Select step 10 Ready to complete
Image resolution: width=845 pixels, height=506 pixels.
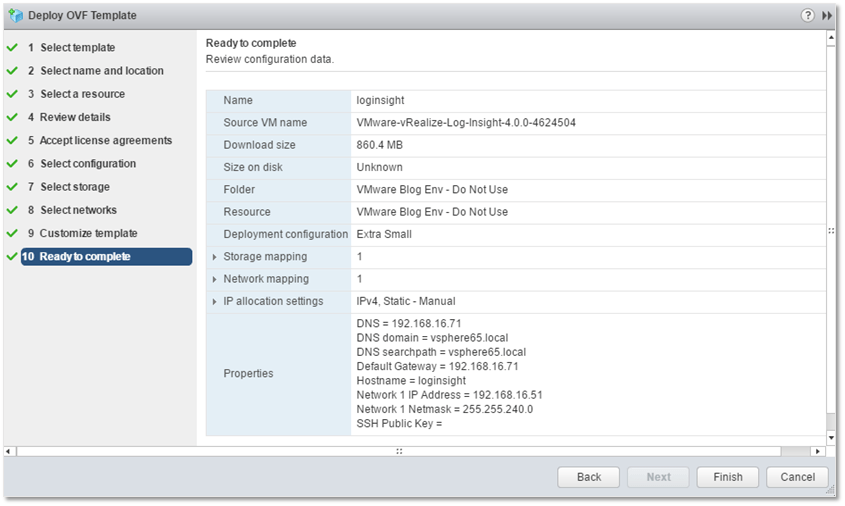(106, 257)
